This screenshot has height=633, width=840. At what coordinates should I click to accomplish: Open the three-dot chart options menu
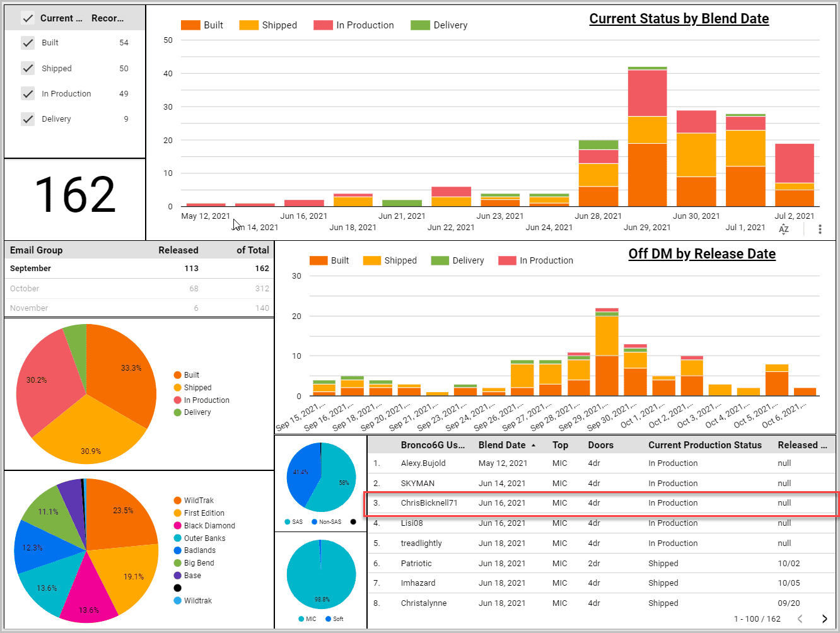click(820, 229)
